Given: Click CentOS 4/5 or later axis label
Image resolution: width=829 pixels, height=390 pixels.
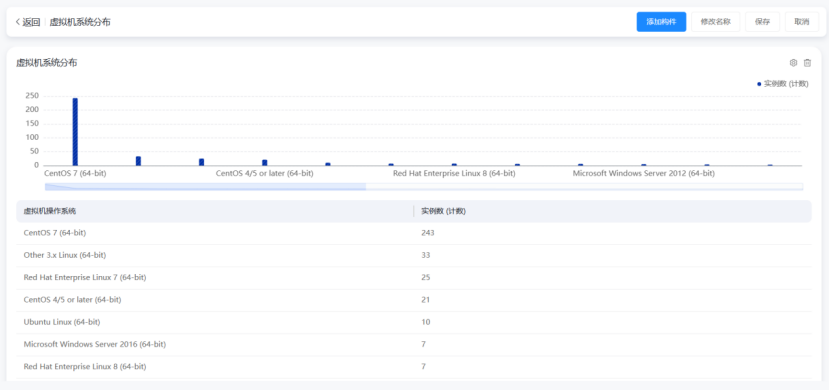Looking at the screenshot, I should pos(264,173).
